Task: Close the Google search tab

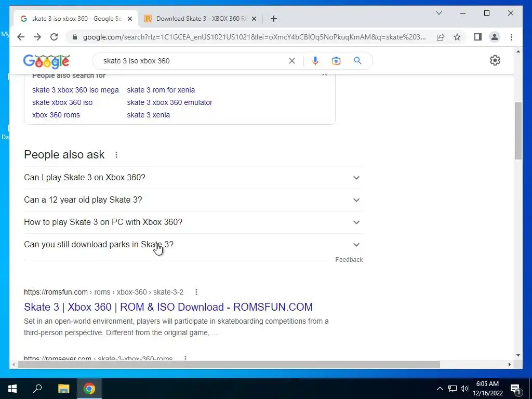Action: (129, 19)
